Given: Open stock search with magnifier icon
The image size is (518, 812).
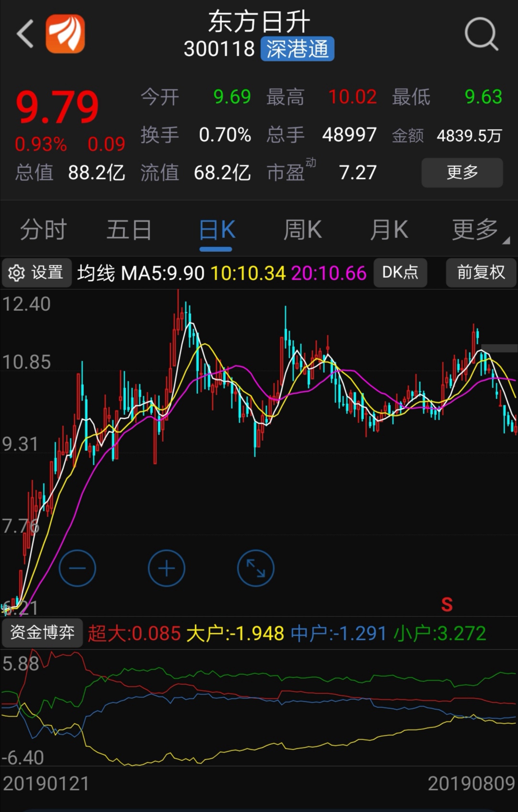Looking at the screenshot, I should [x=481, y=34].
